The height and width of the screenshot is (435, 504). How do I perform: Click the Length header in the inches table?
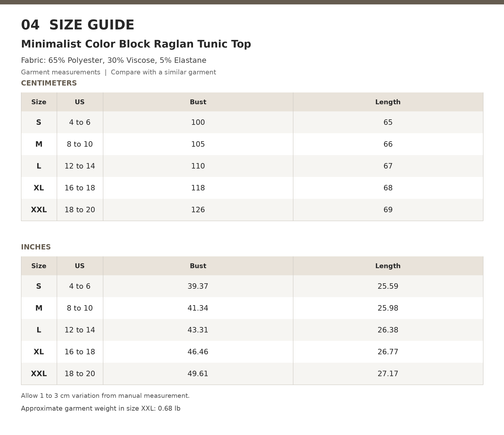pos(388,266)
